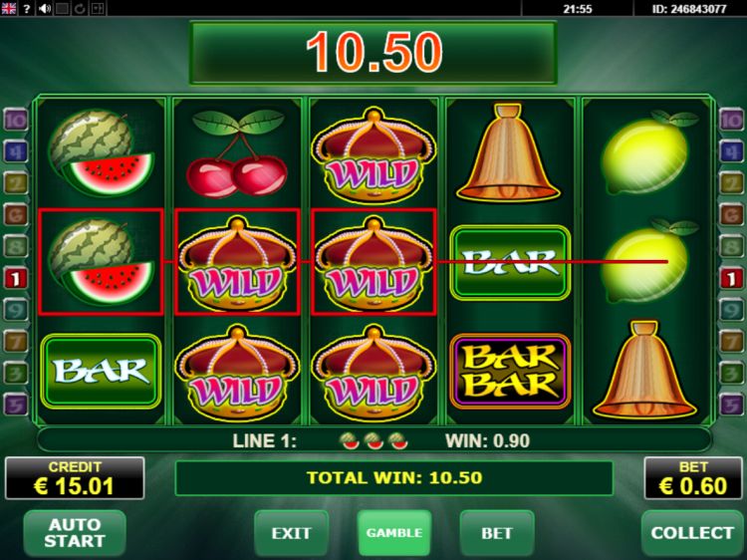
Task: Click the refresh arrow icon in top bar
Action: tap(80, 9)
